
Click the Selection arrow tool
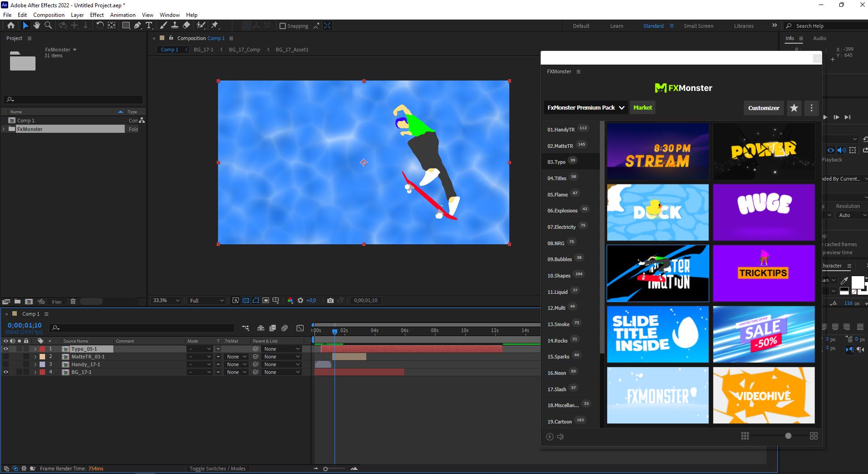pos(25,25)
